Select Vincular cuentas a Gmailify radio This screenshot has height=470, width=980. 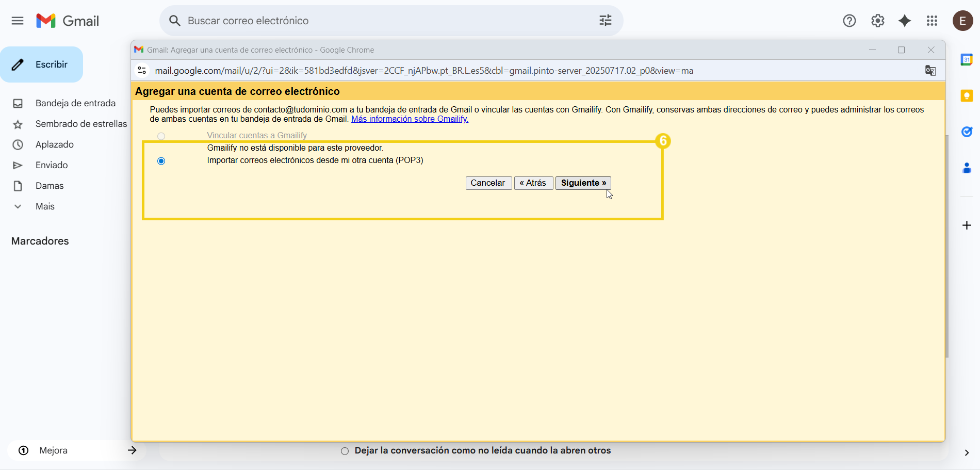pos(161,136)
